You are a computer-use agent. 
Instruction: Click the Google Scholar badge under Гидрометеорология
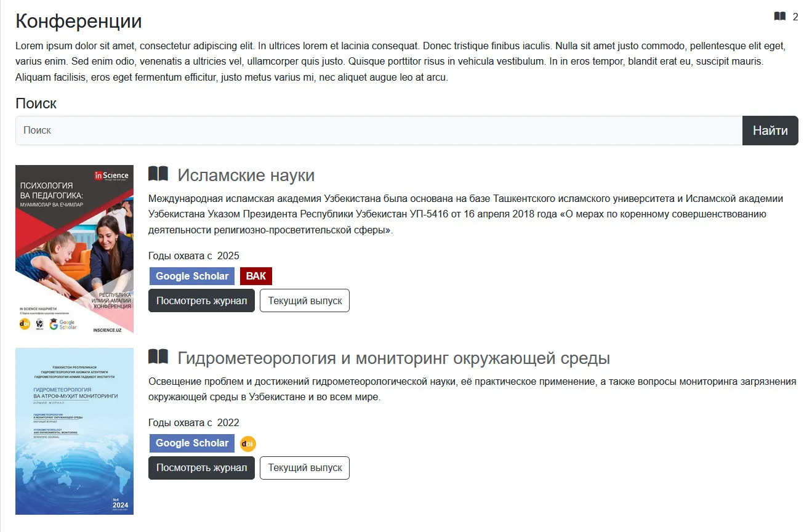(191, 443)
